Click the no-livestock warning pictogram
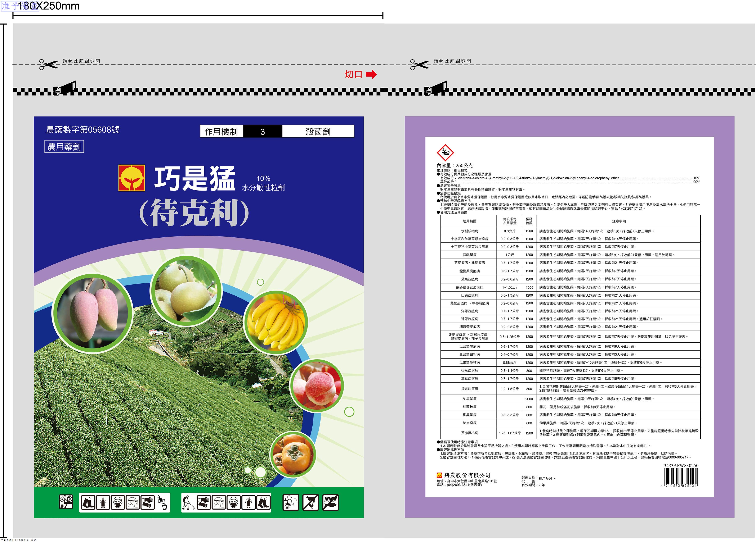This screenshot has width=756, height=543. click(x=311, y=502)
